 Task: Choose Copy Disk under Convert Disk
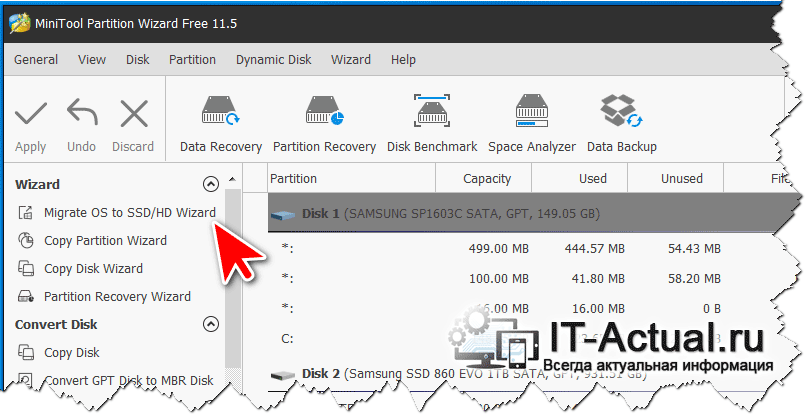tap(72, 352)
